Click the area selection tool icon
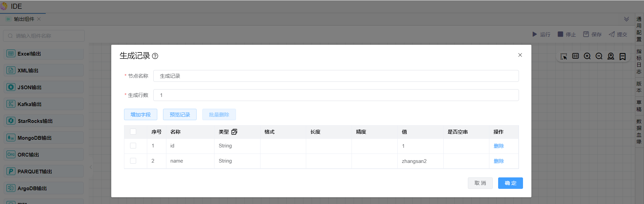This screenshot has width=644, height=204. click(x=564, y=56)
